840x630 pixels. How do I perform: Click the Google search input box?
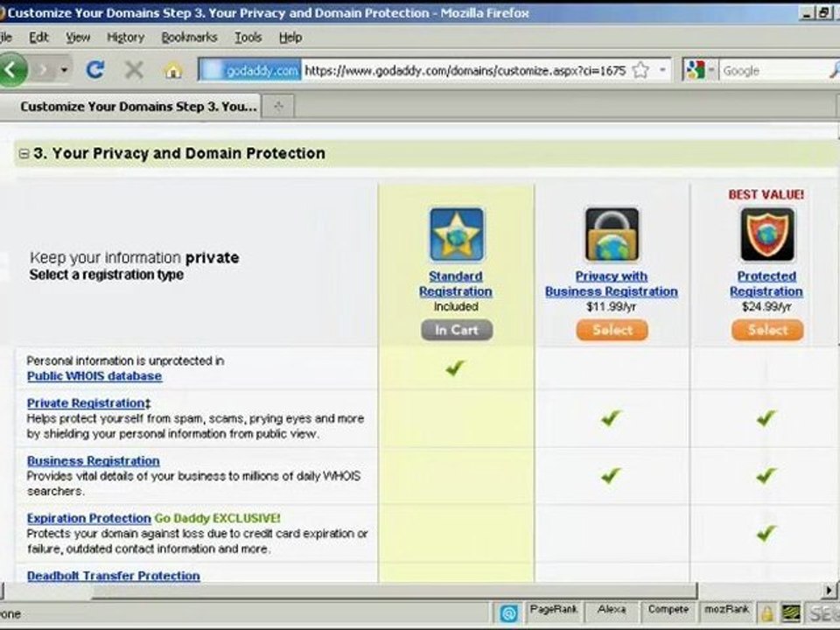(x=772, y=70)
